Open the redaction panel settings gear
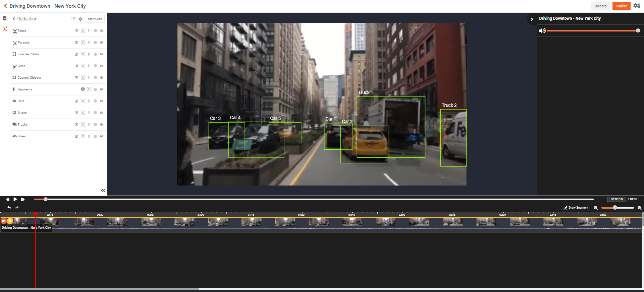Screen dimensions: 644x292 [x=80, y=19]
